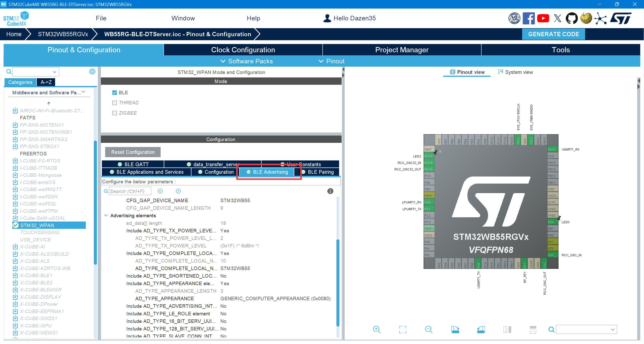644x344 pixels.
Task: Click the categories settings gear icon
Action: point(92,72)
